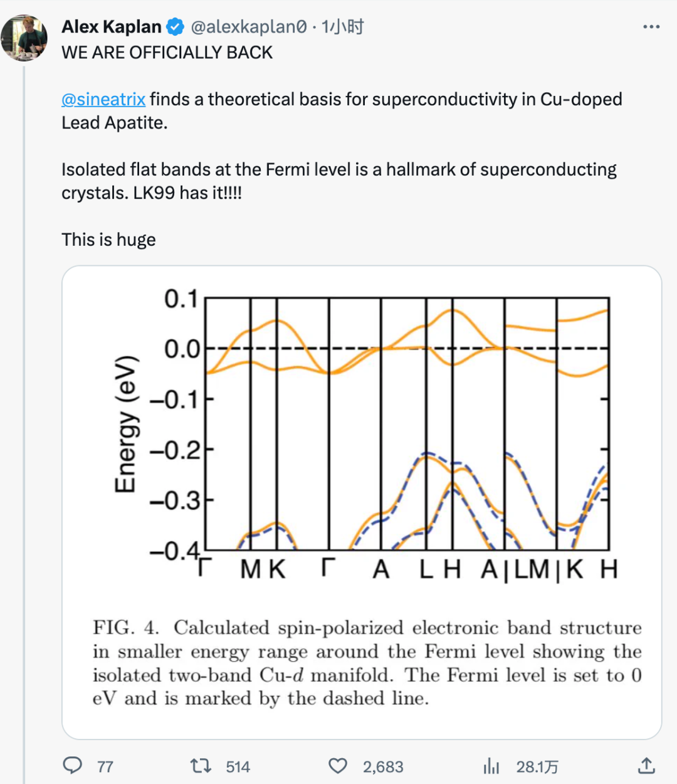Click the 77 replies count

pos(105,766)
